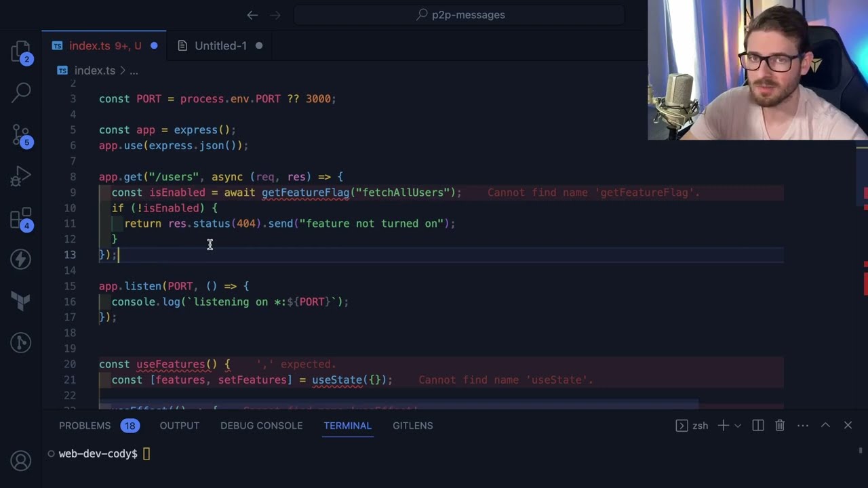868x488 pixels.
Task: Create a new terminal with plus icon
Action: tap(724, 426)
